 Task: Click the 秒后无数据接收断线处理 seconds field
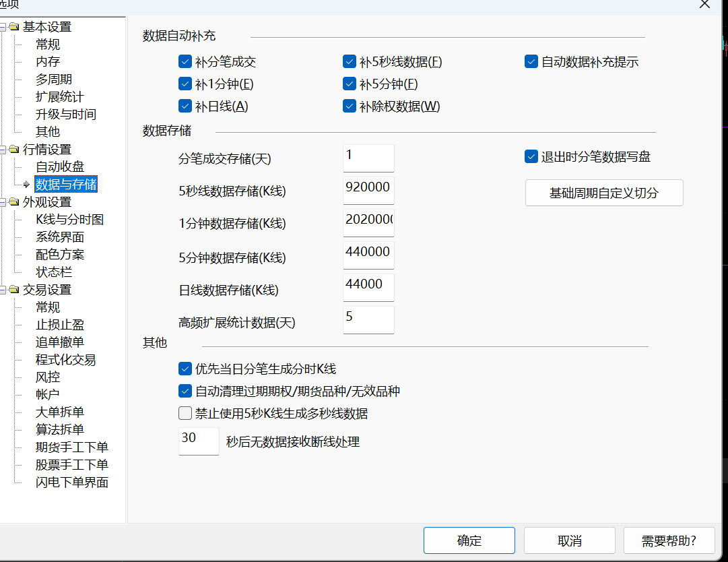pyautogui.click(x=199, y=441)
